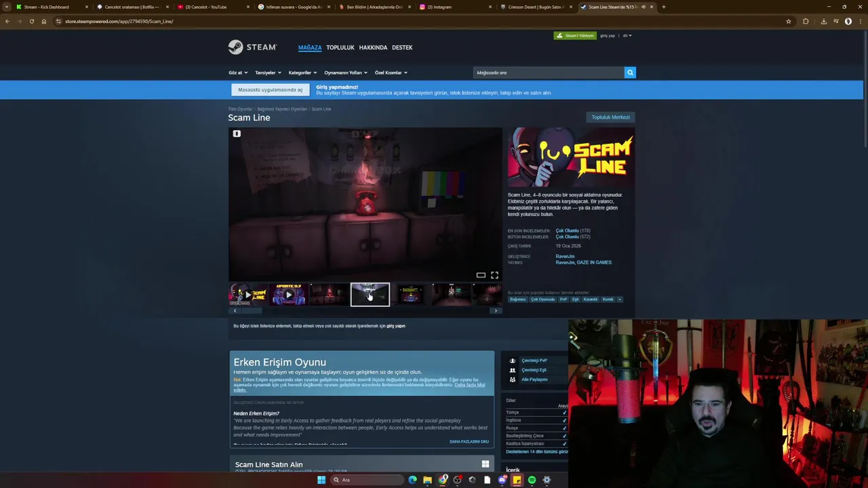The height and width of the screenshot is (488, 868).
Task: Switch to the Instagram browser tab
Action: pos(456,7)
